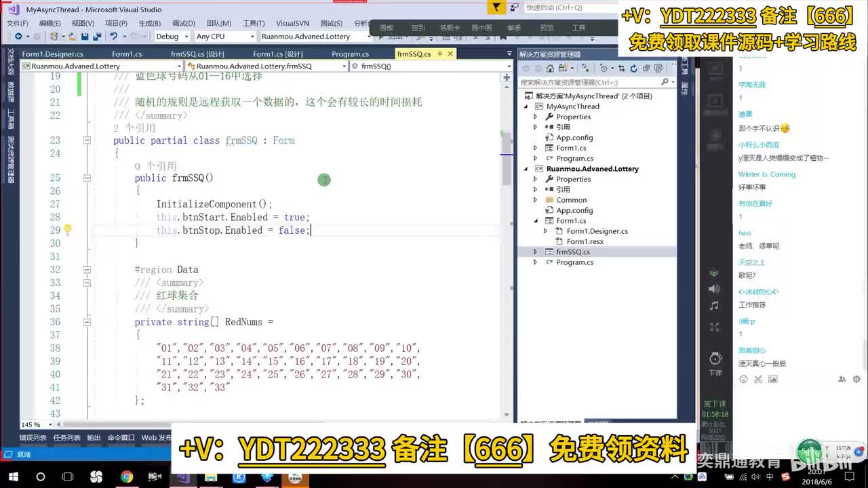The image size is (868, 488).
Task: Click the collapse all icon in Solution Explorer
Action: point(646,68)
